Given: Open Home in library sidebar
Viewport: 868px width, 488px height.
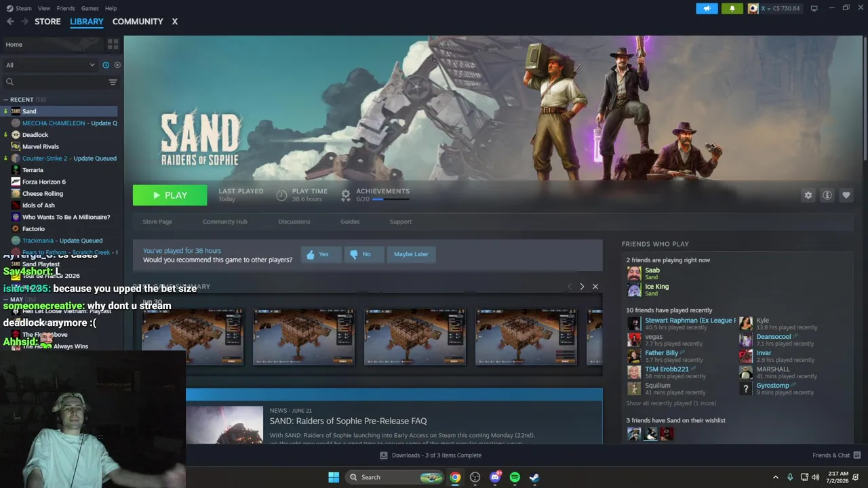Looking at the screenshot, I should click(x=53, y=45).
